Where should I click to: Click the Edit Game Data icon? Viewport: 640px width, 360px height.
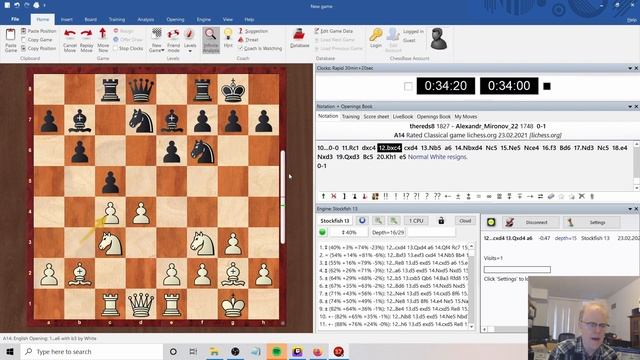[x=317, y=31]
